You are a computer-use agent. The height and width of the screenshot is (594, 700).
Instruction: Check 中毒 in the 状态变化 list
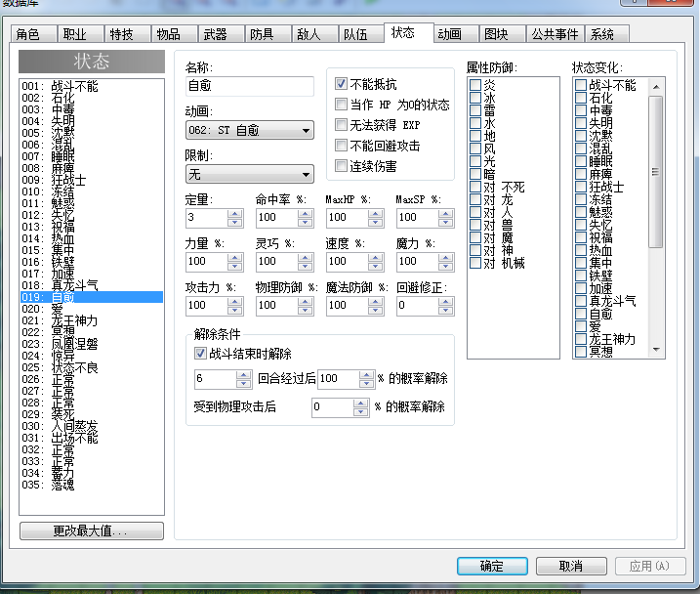click(x=581, y=110)
